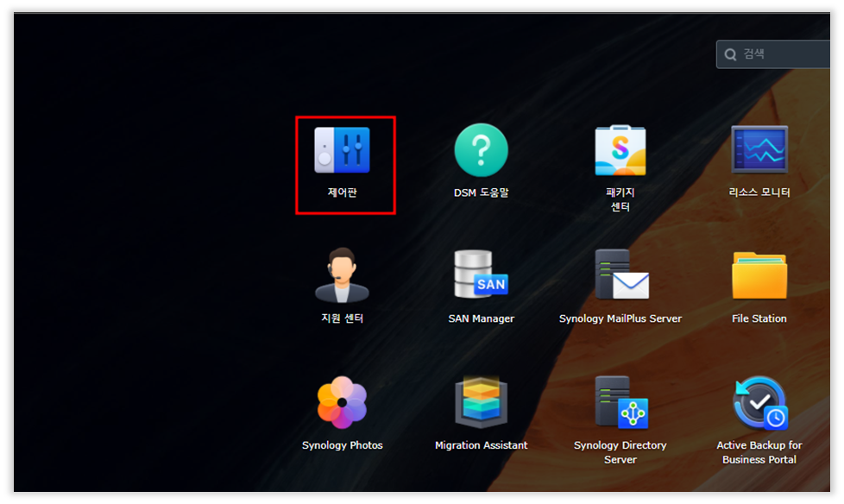844x504 pixels.
Task: Click the SAN Manager text label
Action: tap(482, 318)
